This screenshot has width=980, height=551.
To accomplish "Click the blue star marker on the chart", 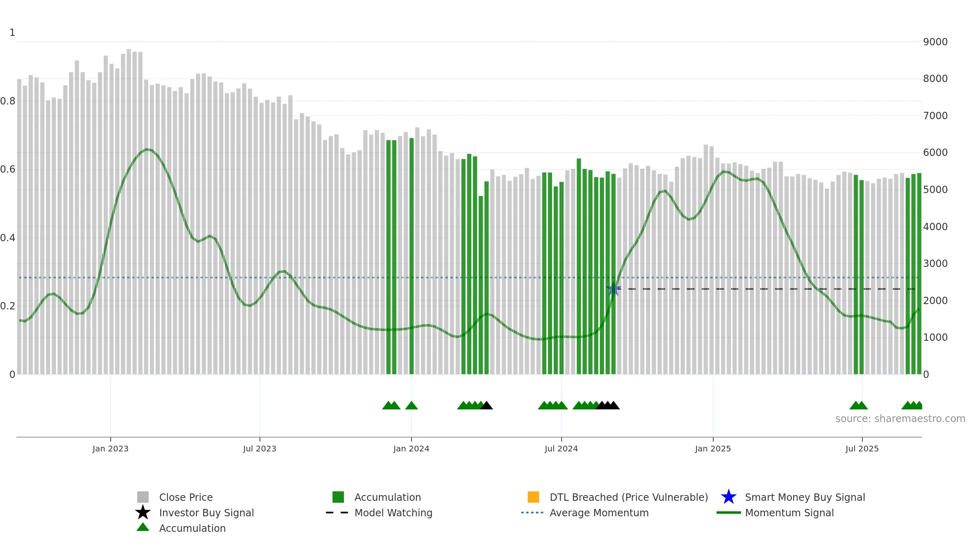I will point(613,289).
